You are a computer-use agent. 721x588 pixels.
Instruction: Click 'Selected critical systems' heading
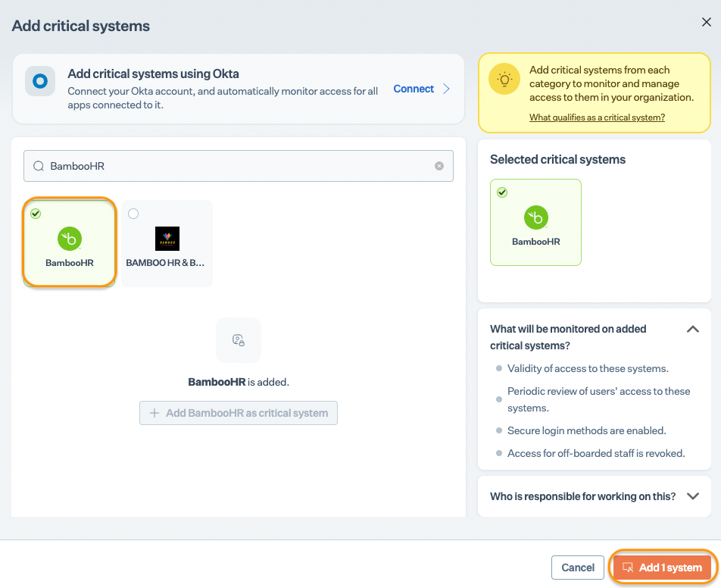tap(557, 159)
